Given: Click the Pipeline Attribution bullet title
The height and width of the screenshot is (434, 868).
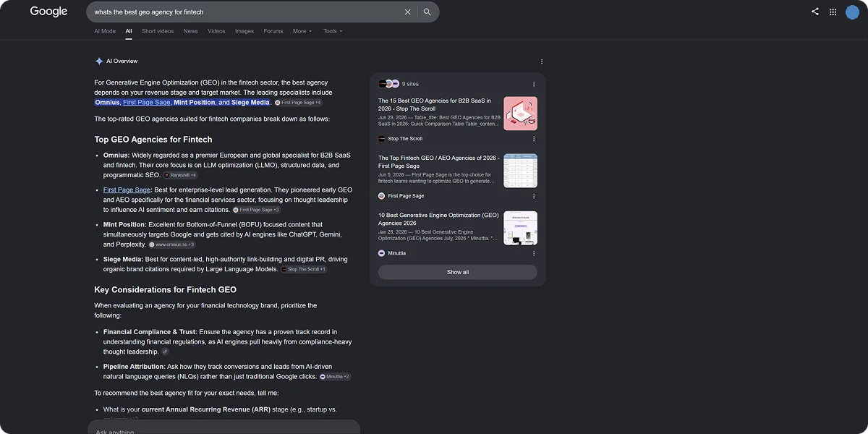Looking at the screenshot, I should [135, 367].
